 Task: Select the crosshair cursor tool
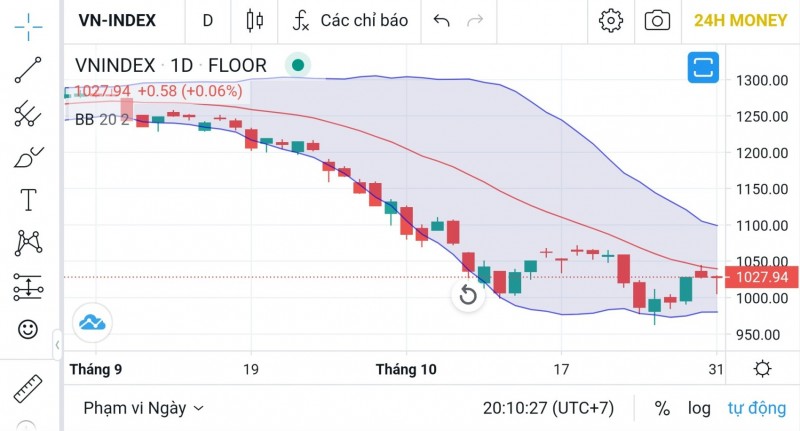click(28, 21)
